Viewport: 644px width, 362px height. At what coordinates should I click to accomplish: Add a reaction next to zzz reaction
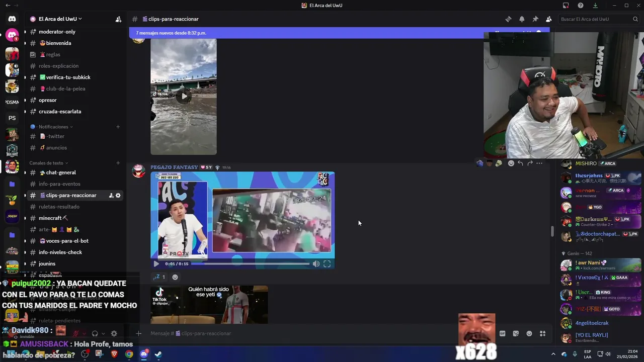(x=175, y=277)
